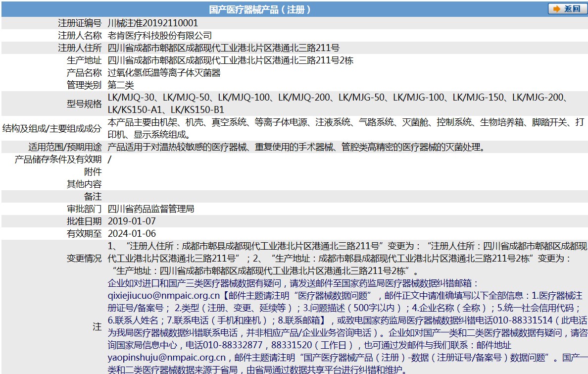Click the 审批部门 label
Image resolution: width=588 pixels, height=374 pixels.
(x=84, y=209)
